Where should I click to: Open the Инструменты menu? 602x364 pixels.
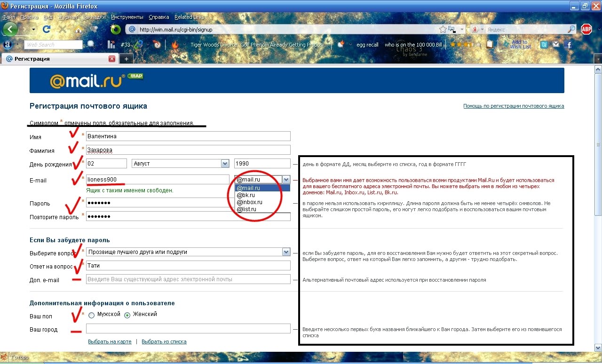(x=127, y=17)
